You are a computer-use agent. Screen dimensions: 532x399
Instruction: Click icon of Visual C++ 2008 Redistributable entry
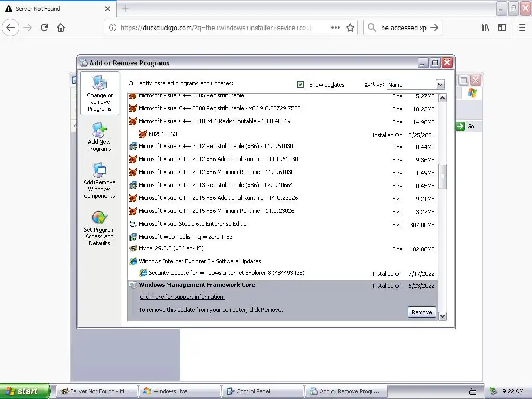coord(133,108)
